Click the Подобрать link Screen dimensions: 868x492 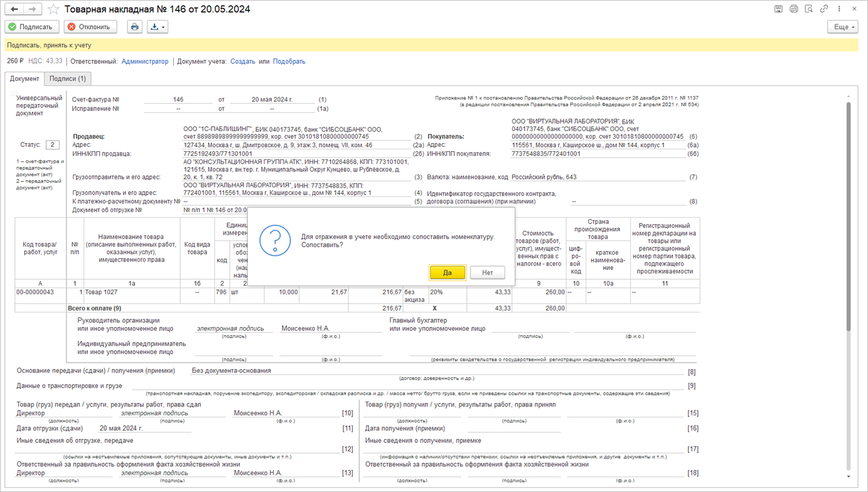[x=289, y=61]
